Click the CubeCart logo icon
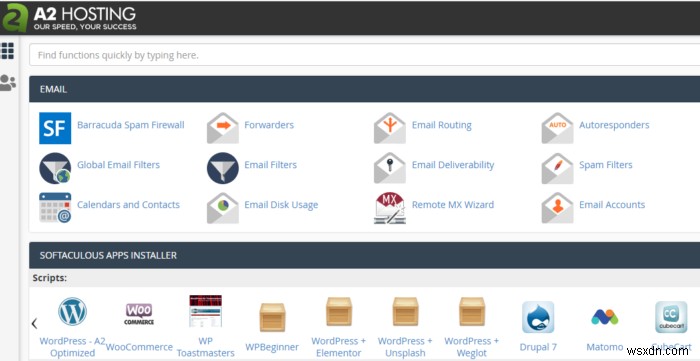 (671, 317)
